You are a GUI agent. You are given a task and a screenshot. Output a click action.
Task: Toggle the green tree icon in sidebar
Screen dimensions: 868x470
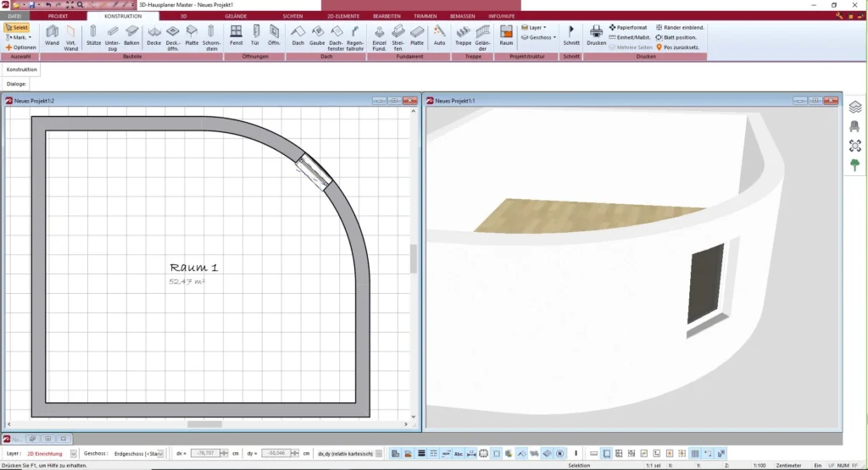click(854, 165)
